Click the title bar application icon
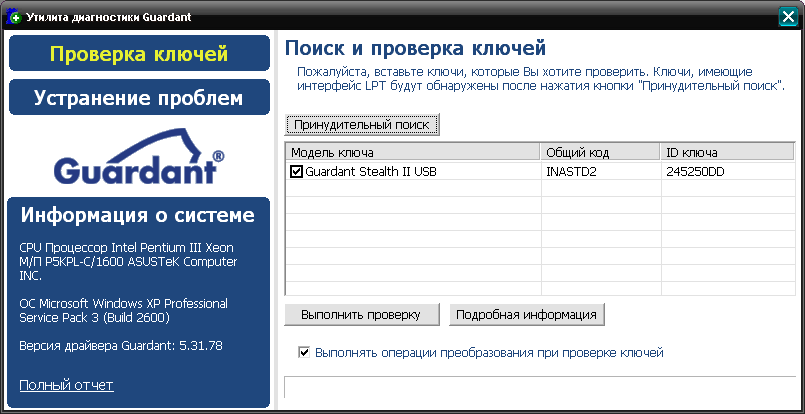The image size is (805, 414). coord(14,17)
